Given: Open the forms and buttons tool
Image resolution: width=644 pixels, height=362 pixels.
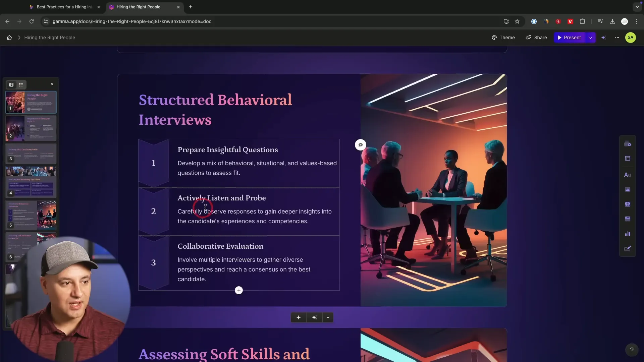Looking at the screenshot, I should [x=627, y=248].
